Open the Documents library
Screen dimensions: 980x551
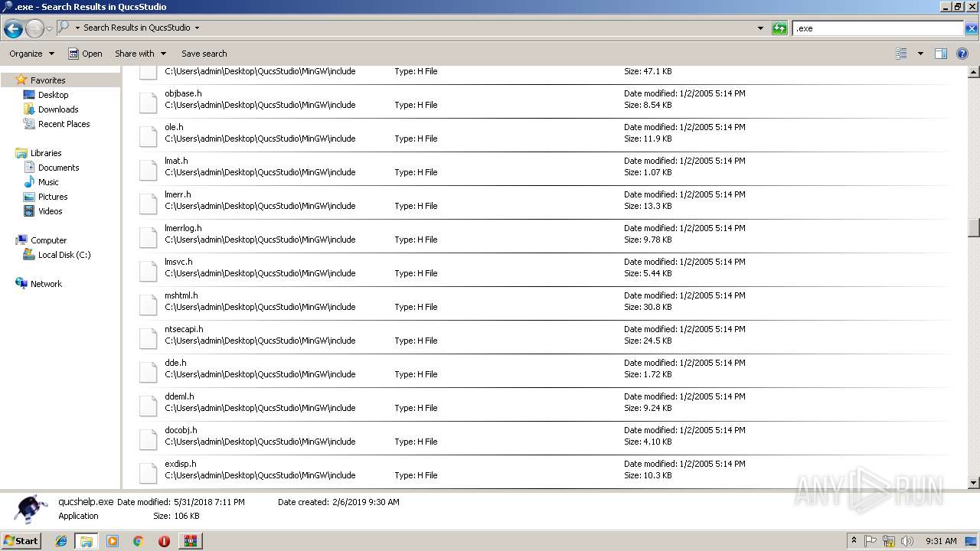click(58, 168)
